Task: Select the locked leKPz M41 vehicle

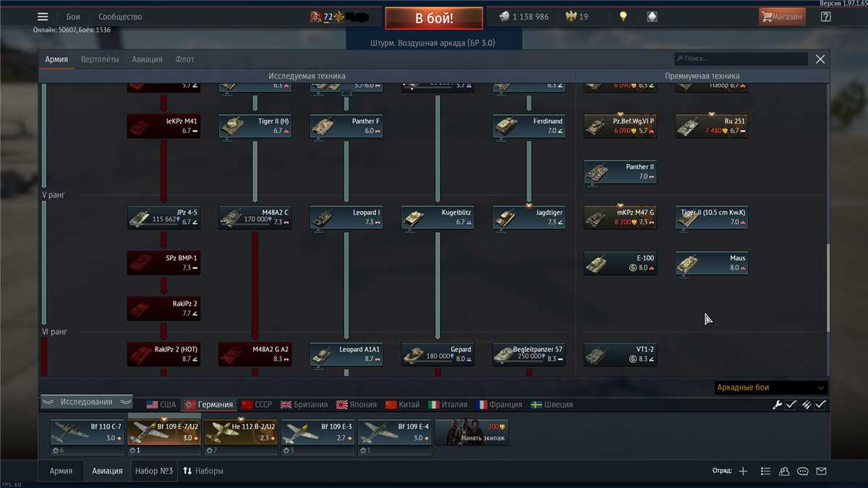Action: 164,127
